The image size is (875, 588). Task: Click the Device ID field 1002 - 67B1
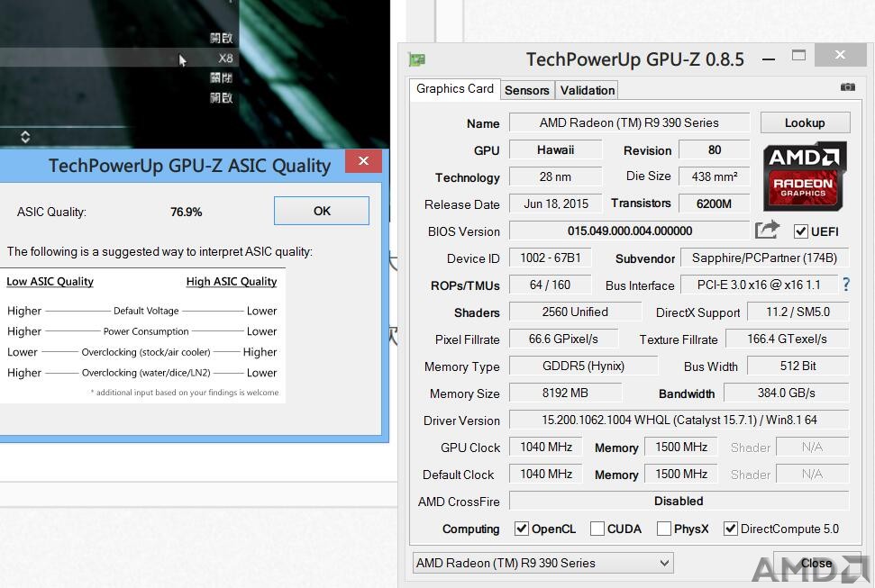pyautogui.click(x=551, y=258)
